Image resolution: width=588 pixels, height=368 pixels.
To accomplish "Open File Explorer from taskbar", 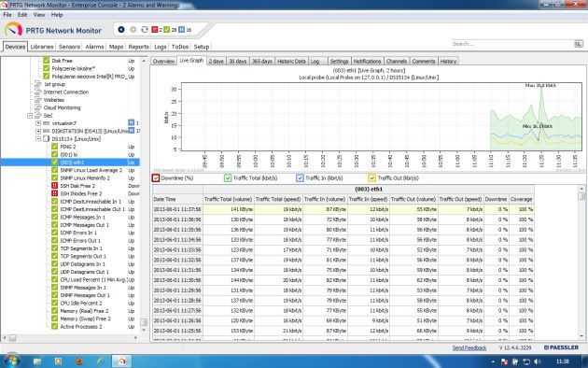I will click(x=37, y=361).
